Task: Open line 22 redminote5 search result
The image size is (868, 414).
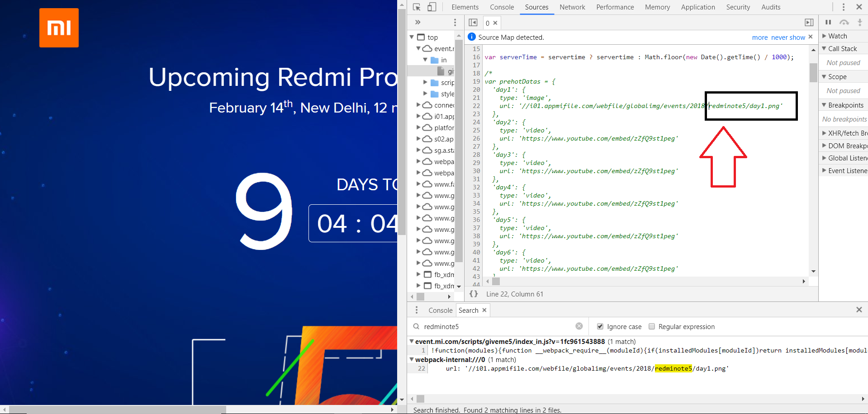Action: click(637, 368)
